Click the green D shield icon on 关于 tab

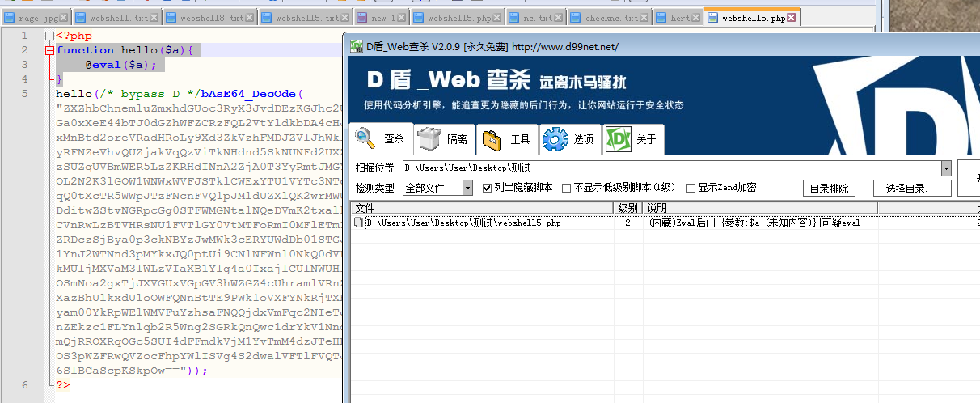click(619, 139)
